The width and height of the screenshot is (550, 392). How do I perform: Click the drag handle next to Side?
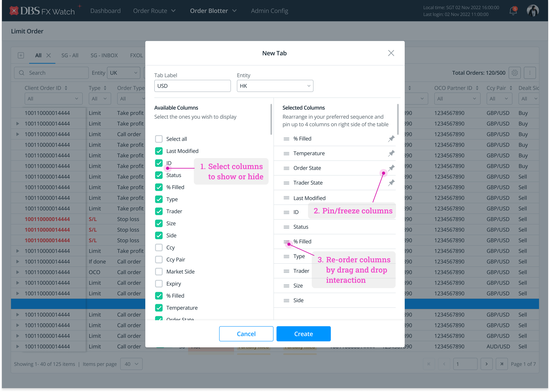286,300
